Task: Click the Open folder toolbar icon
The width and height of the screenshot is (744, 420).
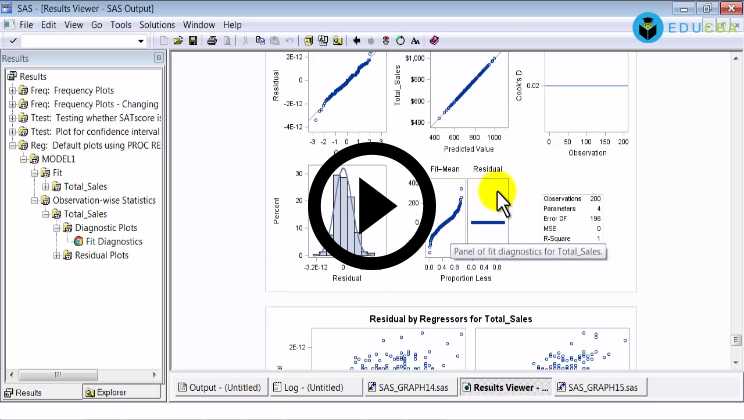Action: click(178, 41)
